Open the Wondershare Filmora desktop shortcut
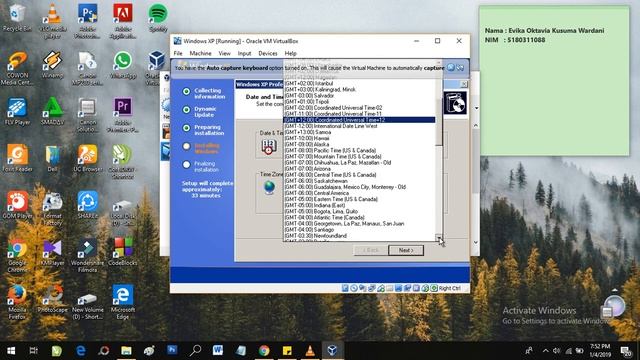Image resolution: width=640 pixels, height=360 pixels. pos(88,255)
